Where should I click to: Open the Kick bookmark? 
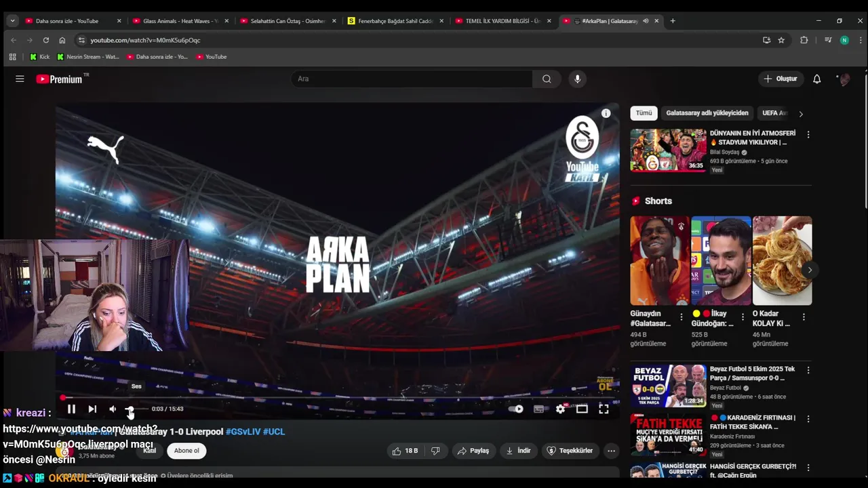(x=39, y=57)
